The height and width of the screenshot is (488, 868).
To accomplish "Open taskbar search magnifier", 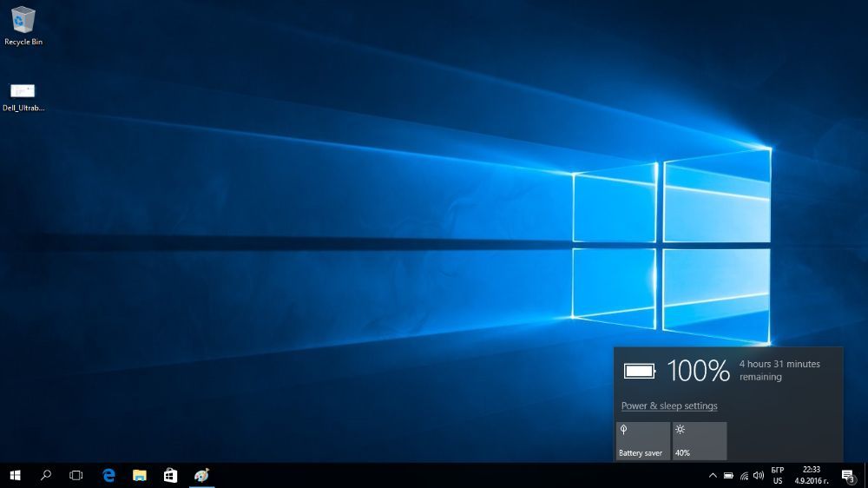I will pos(46,475).
